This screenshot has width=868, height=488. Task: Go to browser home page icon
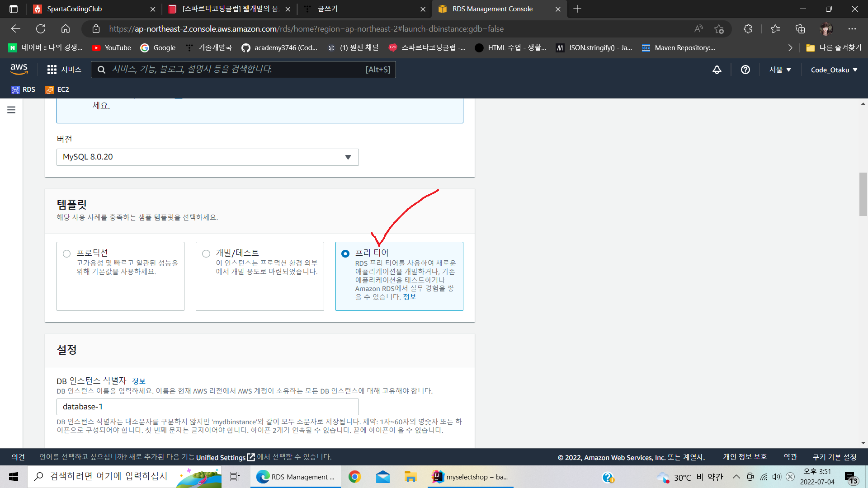(66, 29)
